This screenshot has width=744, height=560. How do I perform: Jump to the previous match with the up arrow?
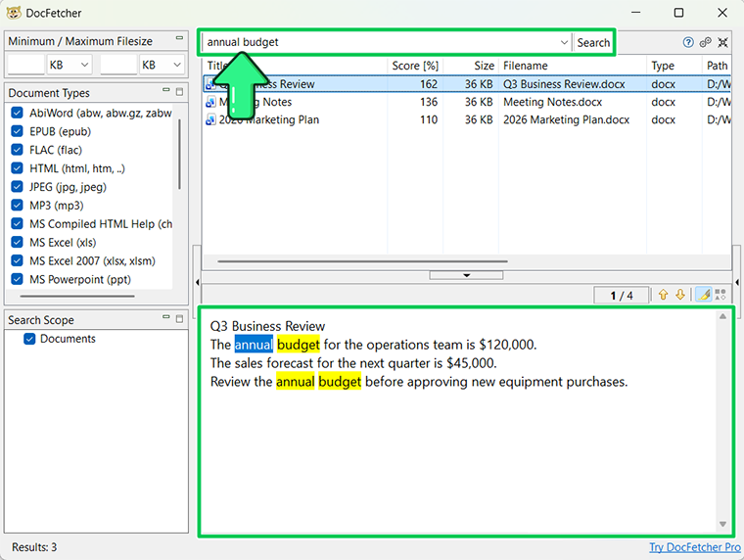tap(664, 295)
